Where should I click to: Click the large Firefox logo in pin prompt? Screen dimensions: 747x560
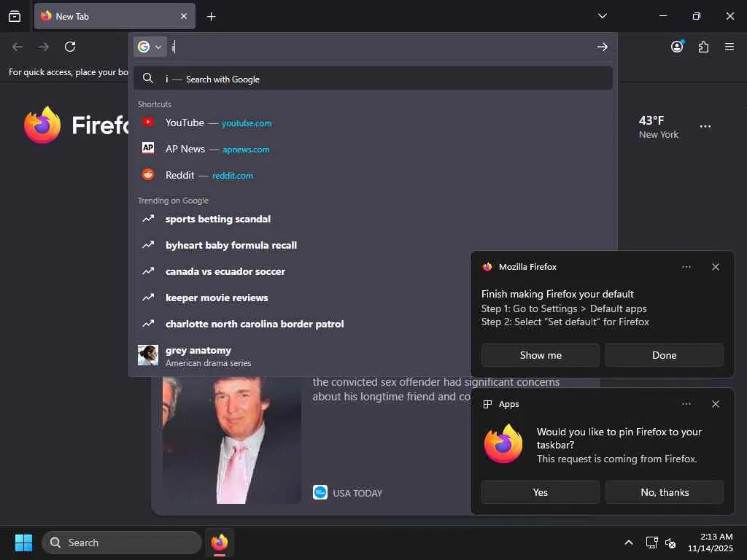click(x=503, y=444)
